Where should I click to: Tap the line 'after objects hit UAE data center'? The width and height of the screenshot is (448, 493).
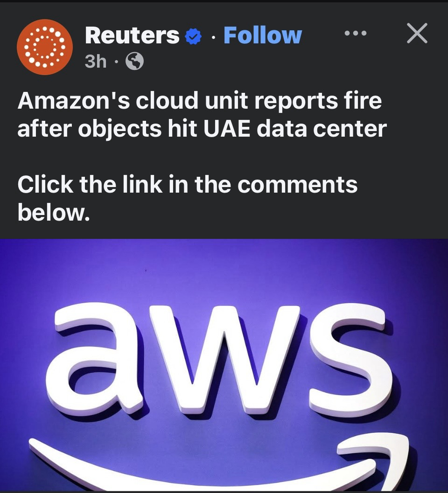tap(202, 129)
